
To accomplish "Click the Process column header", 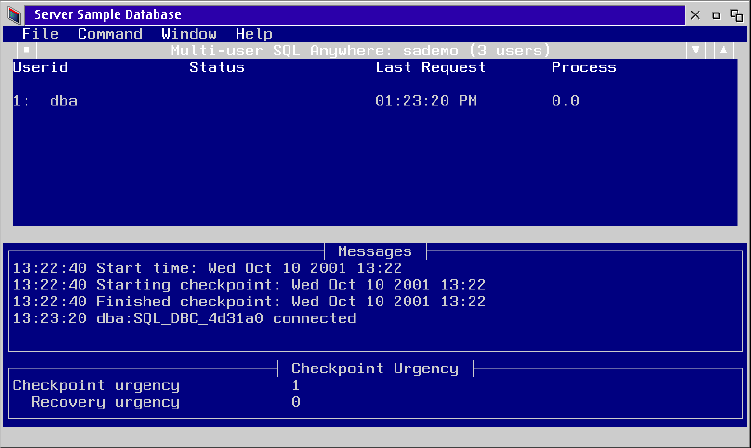I will (x=584, y=67).
